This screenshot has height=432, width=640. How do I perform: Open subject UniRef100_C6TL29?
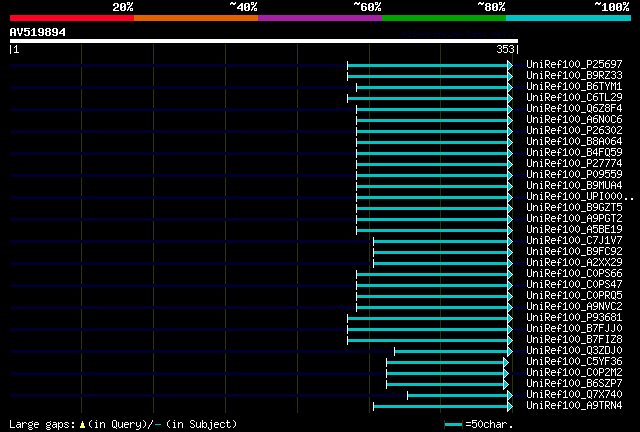574,97
